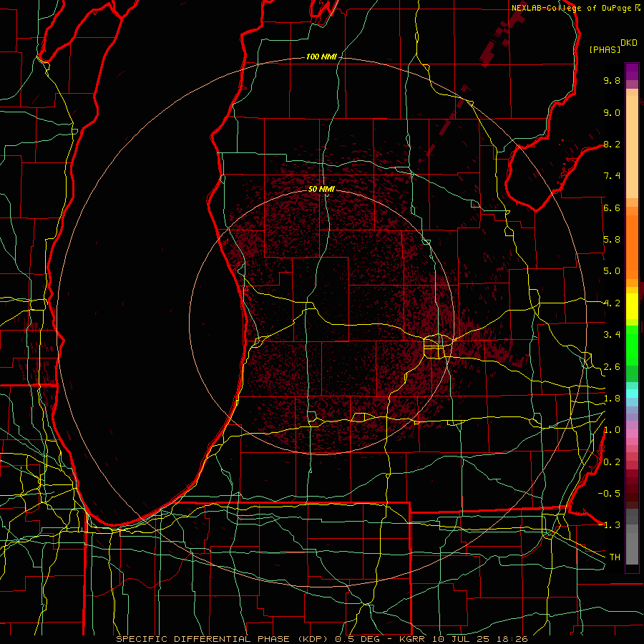This screenshot has height=644, width=644.
Task: Click the cyan segment of the color bar
Action: 632,394
